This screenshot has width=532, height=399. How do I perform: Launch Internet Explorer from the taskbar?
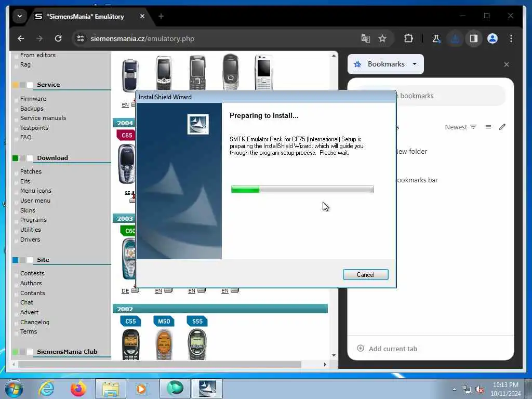(x=46, y=389)
